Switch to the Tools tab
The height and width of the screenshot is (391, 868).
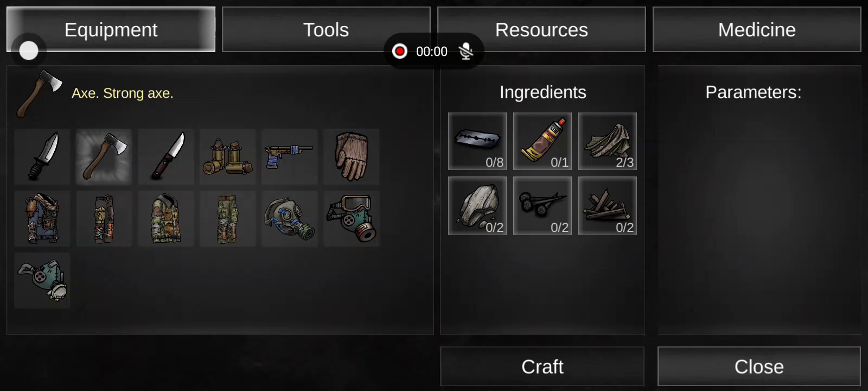click(x=326, y=29)
